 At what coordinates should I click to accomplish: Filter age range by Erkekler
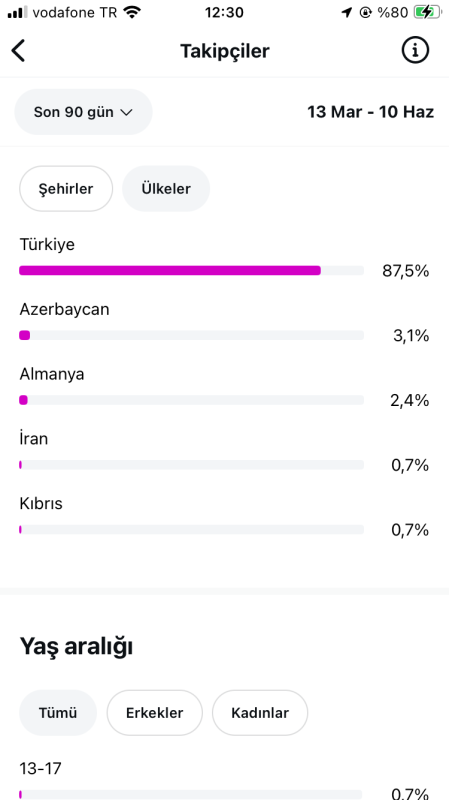point(155,713)
